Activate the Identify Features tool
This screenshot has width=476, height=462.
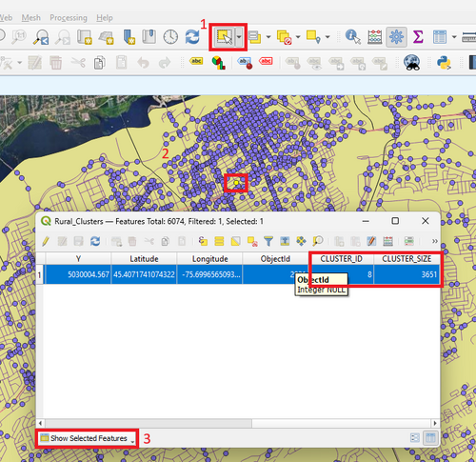353,37
